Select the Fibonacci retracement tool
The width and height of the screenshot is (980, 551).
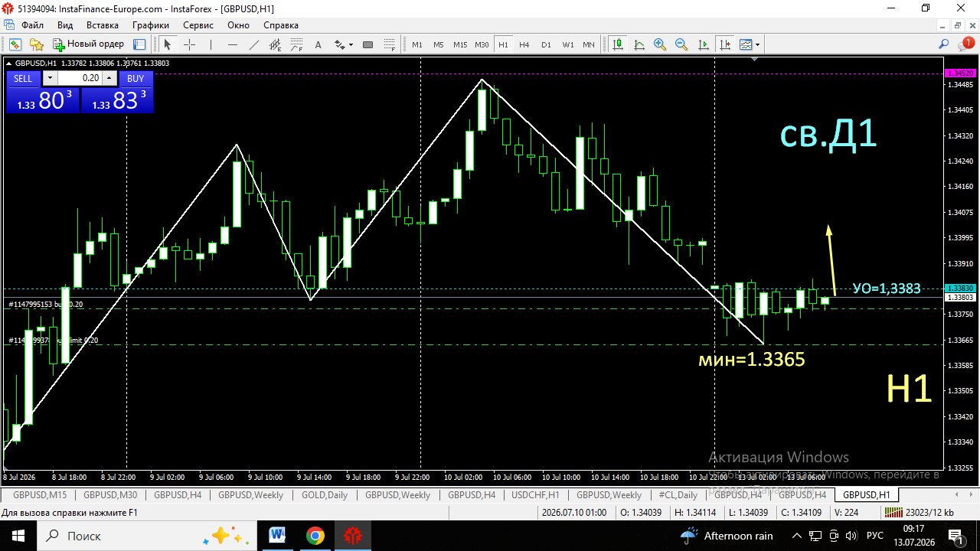(x=297, y=44)
